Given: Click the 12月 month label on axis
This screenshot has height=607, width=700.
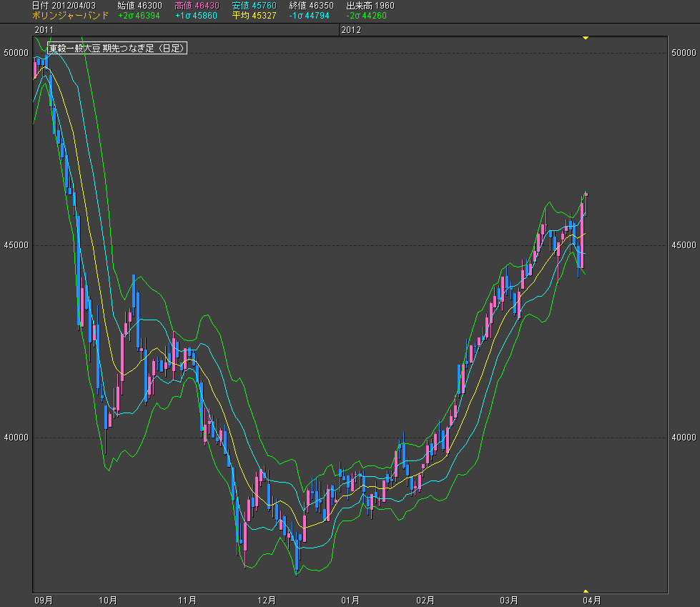Looking at the screenshot, I should pos(267,600).
